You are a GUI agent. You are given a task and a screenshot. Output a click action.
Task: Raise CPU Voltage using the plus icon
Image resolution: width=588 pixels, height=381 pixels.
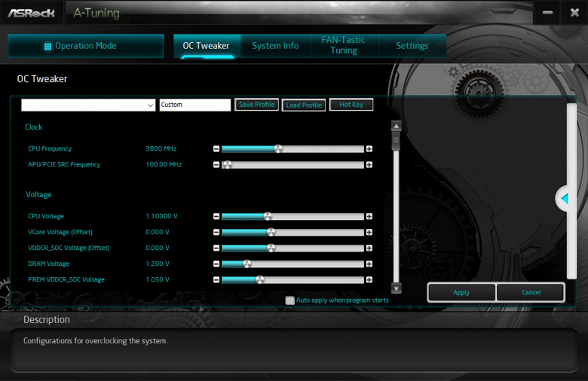(x=369, y=217)
